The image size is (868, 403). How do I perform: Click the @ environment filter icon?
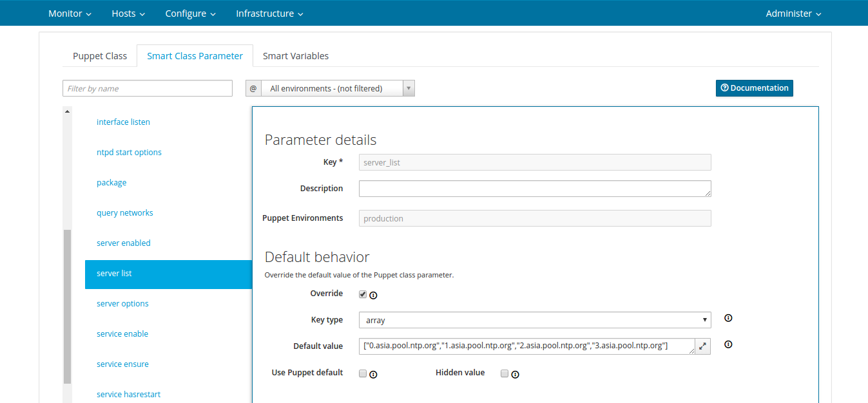[x=253, y=88]
